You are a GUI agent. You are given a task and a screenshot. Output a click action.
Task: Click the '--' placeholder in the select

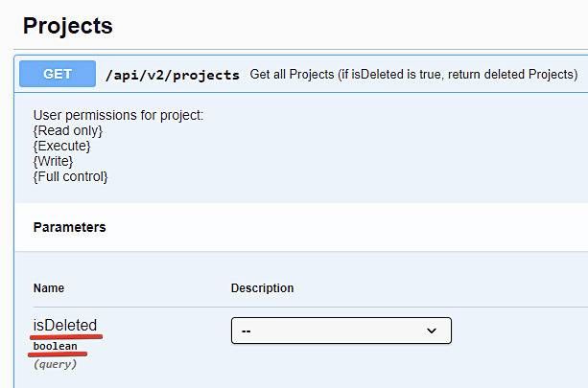pos(247,331)
